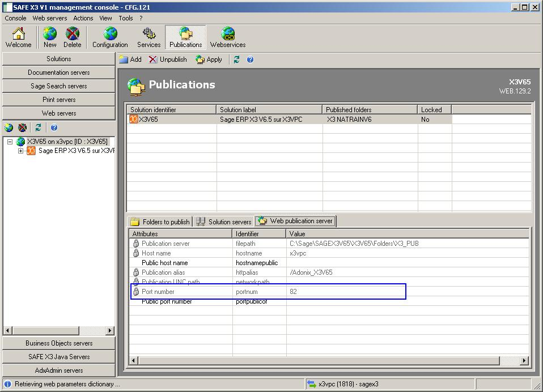Screen dimensions: 543x392
Task: Click the Published folders column header
Action: (x=370, y=110)
